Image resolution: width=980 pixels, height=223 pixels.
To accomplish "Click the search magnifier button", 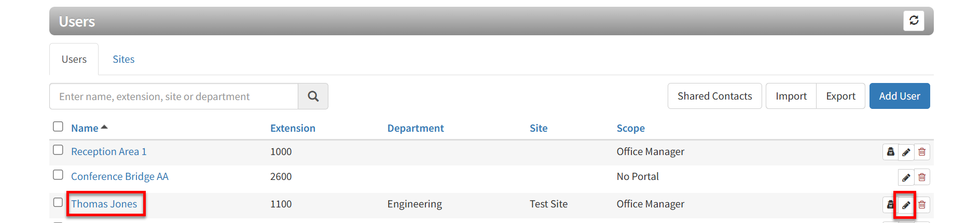I will 313,96.
